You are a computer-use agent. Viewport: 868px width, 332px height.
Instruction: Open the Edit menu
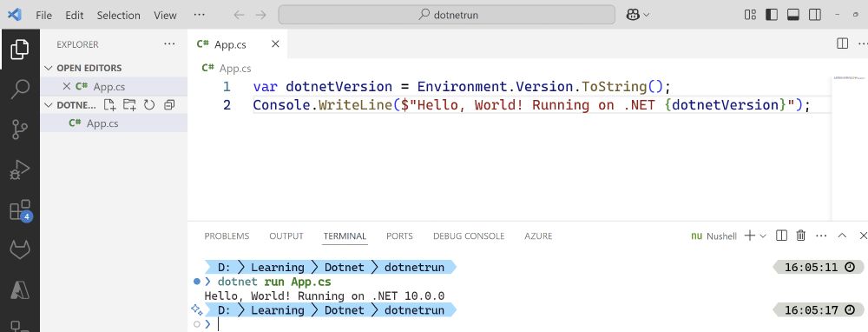pos(74,16)
